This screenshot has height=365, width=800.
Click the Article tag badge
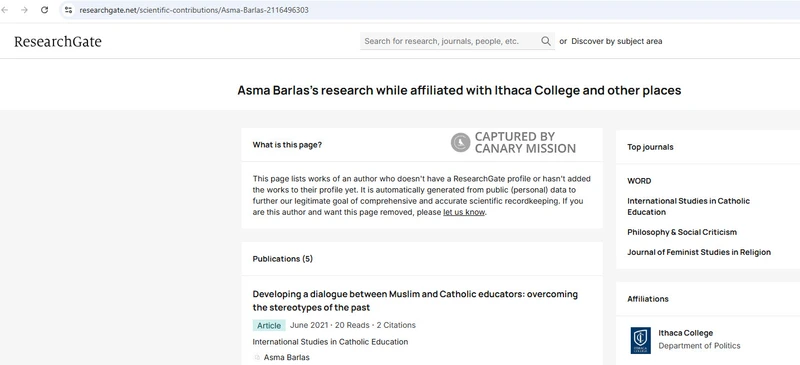coord(269,325)
